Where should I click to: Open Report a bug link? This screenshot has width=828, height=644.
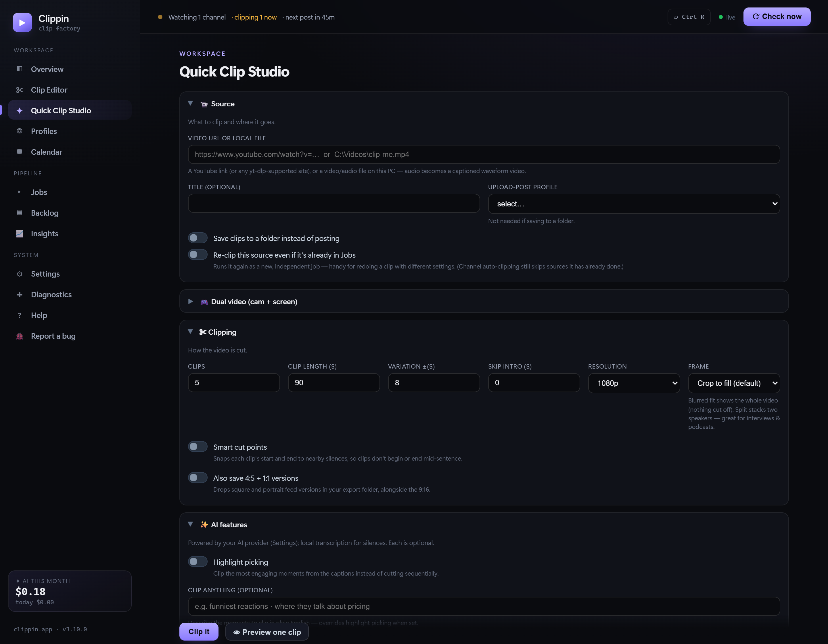pyautogui.click(x=70, y=336)
